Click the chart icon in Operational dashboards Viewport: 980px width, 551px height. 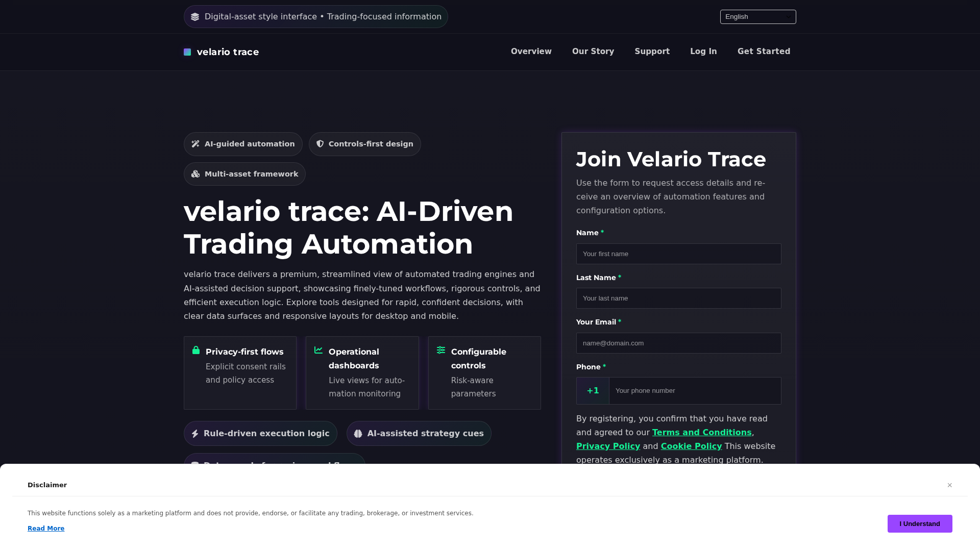coord(318,350)
